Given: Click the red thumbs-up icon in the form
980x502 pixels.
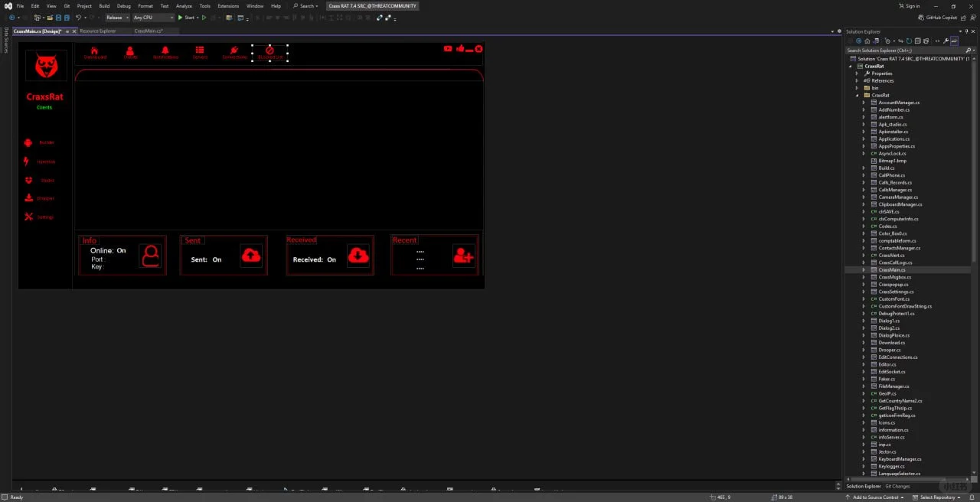Looking at the screenshot, I should [460, 49].
